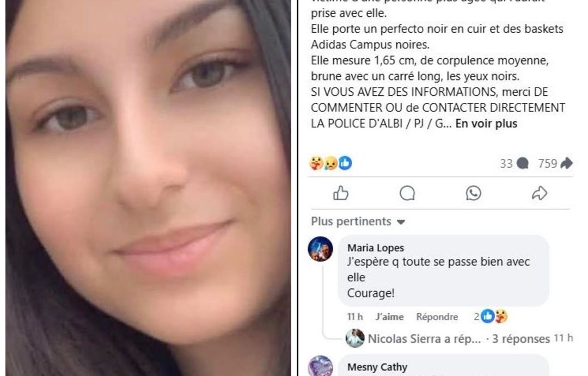Expand post text with En voir plus
588x376 pixels.
tap(486, 124)
